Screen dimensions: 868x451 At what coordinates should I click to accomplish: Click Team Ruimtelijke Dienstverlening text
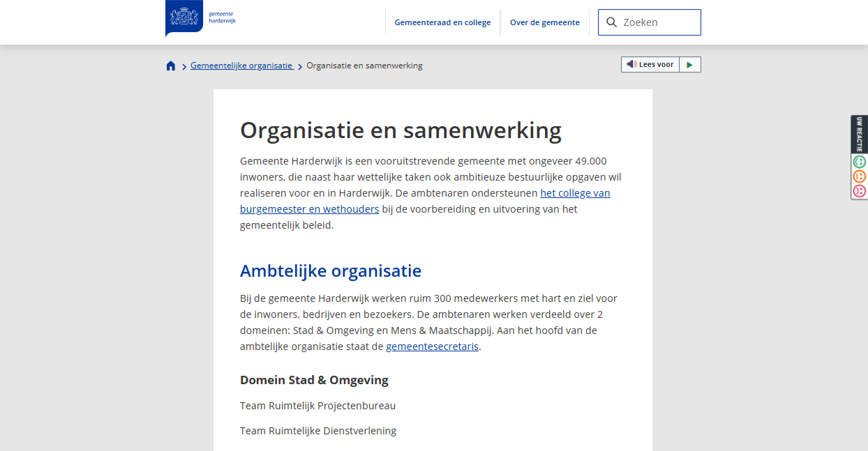point(318,431)
